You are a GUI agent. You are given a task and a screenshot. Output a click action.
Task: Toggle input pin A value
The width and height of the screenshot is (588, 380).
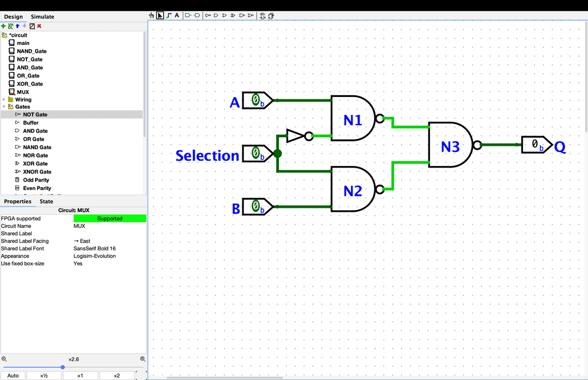256,100
